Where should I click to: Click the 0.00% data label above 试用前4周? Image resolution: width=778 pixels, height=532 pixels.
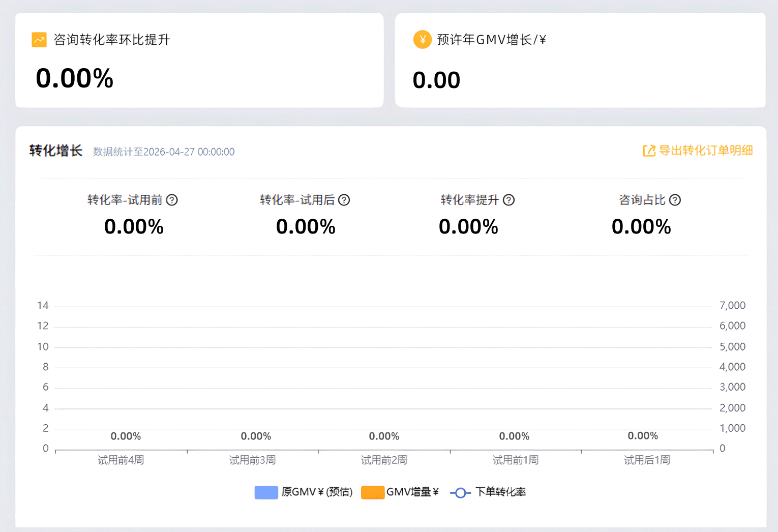pyautogui.click(x=126, y=436)
